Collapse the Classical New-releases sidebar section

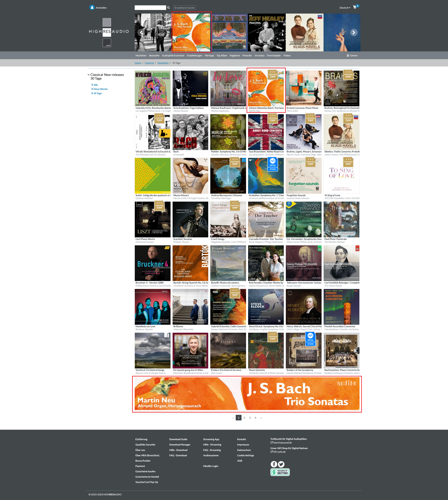[x=89, y=75]
